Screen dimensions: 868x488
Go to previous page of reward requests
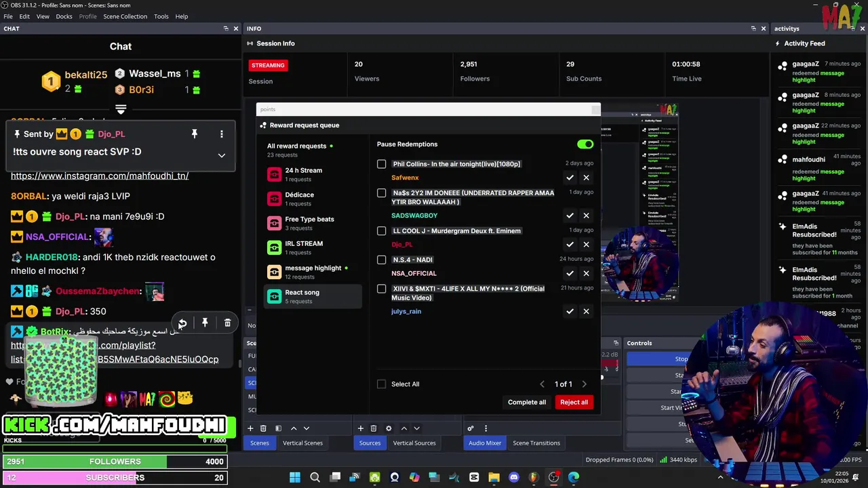542,384
